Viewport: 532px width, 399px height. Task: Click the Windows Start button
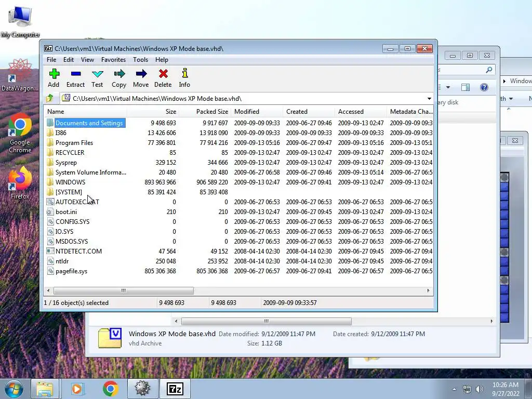[14, 389]
